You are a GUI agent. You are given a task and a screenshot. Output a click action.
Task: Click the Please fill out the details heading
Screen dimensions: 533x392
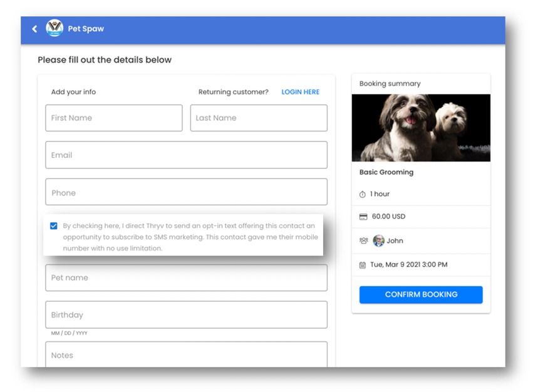[x=105, y=60]
